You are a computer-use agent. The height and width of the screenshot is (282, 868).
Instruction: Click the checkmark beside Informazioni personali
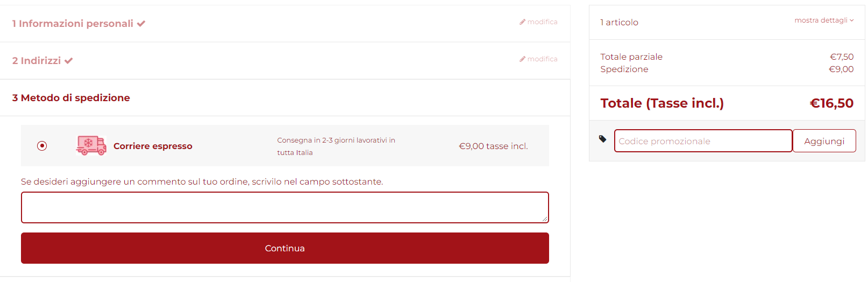pos(141,24)
